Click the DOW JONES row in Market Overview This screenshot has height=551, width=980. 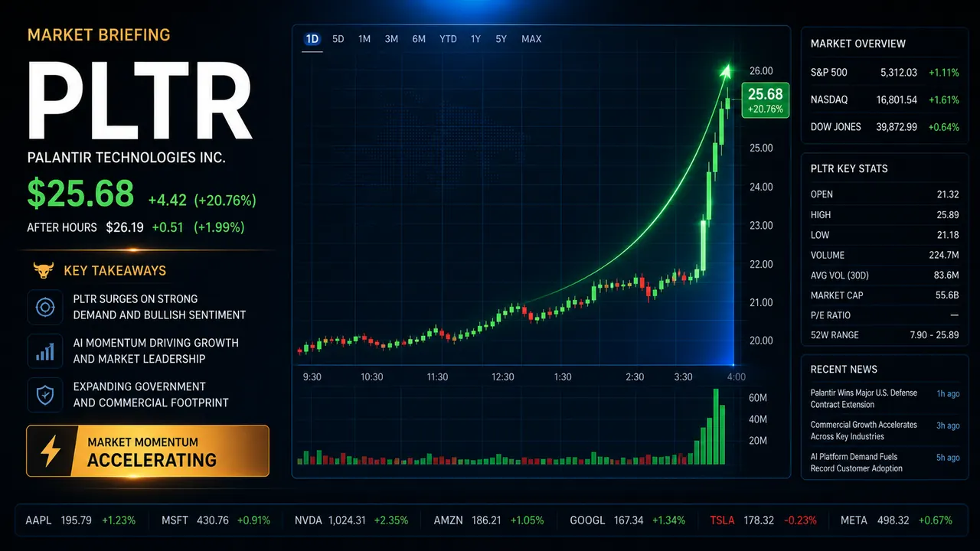point(885,127)
